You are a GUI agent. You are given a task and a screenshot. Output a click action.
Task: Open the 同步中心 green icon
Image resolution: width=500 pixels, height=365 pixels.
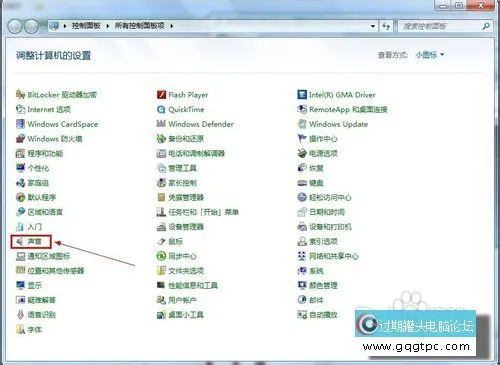coord(161,256)
